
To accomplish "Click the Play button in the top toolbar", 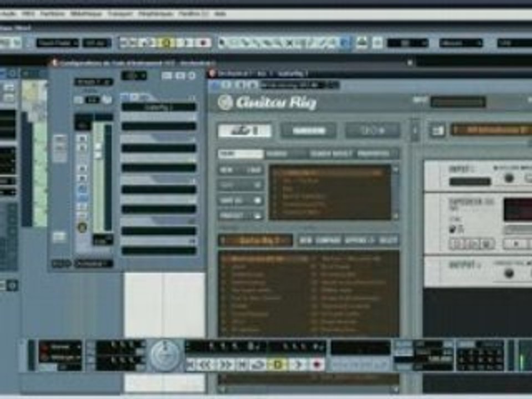I will coord(186,43).
